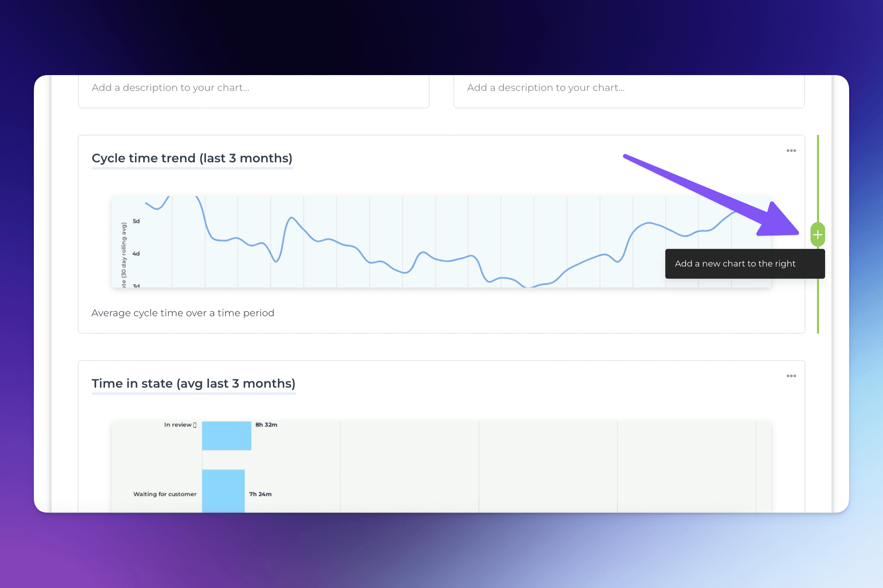The width and height of the screenshot is (883, 588).
Task: Edit the Time in state title
Action: [193, 384]
